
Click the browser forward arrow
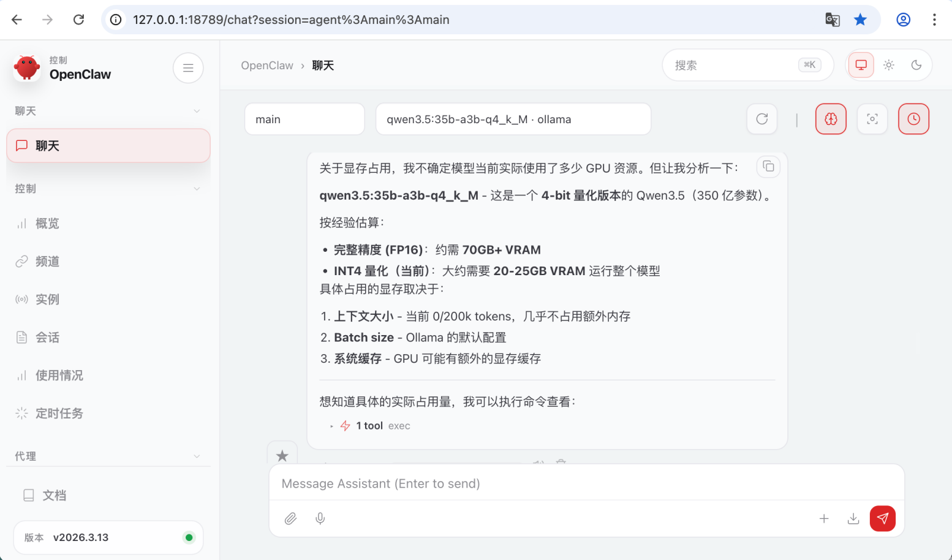click(48, 20)
